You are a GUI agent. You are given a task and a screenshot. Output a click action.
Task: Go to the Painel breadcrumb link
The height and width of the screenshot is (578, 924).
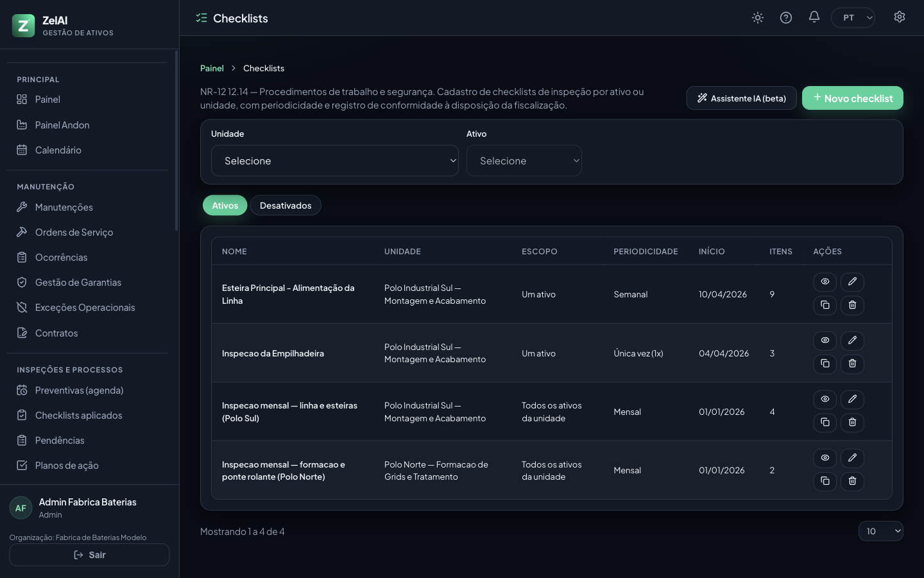pyautogui.click(x=212, y=68)
